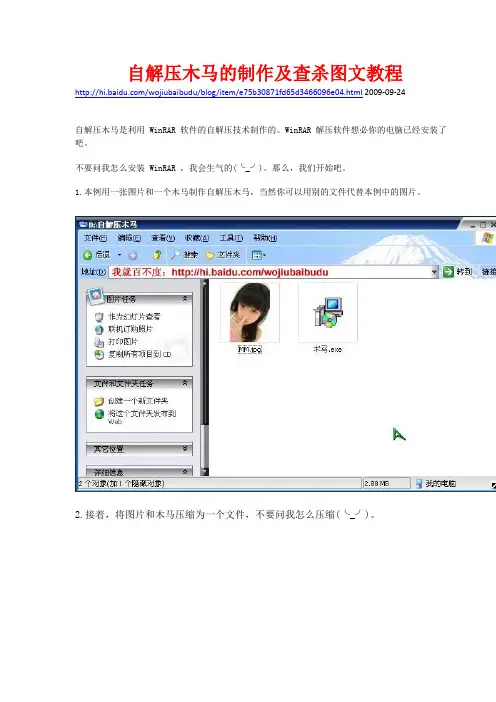Click the status bar object count text
This screenshot has height=702, width=496.
121,484
